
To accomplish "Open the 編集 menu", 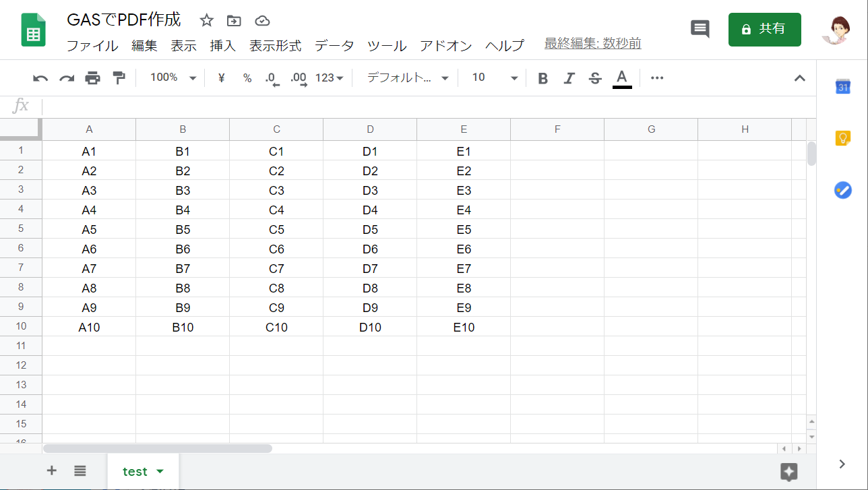I will point(144,45).
